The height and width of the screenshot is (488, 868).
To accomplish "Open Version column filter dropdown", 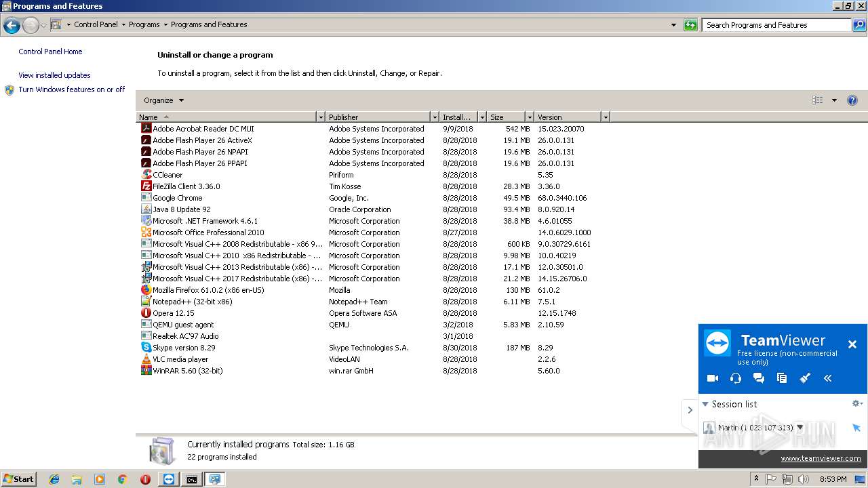I will tap(606, 117).
